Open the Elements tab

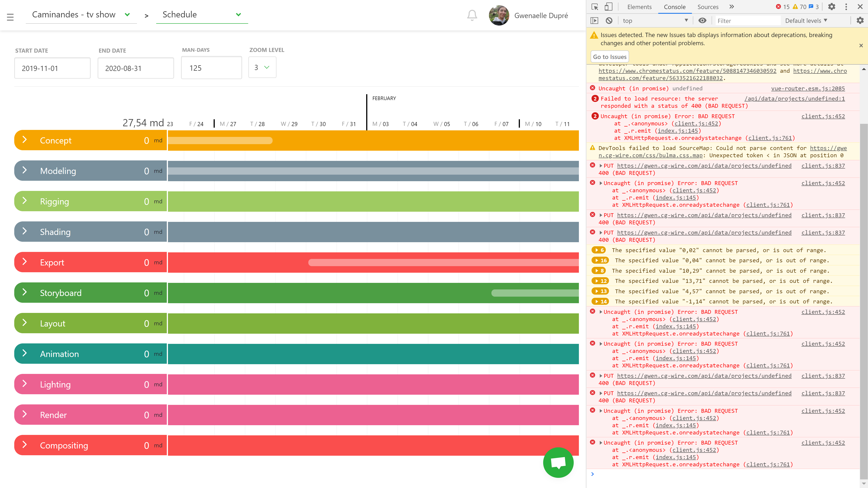639,6
